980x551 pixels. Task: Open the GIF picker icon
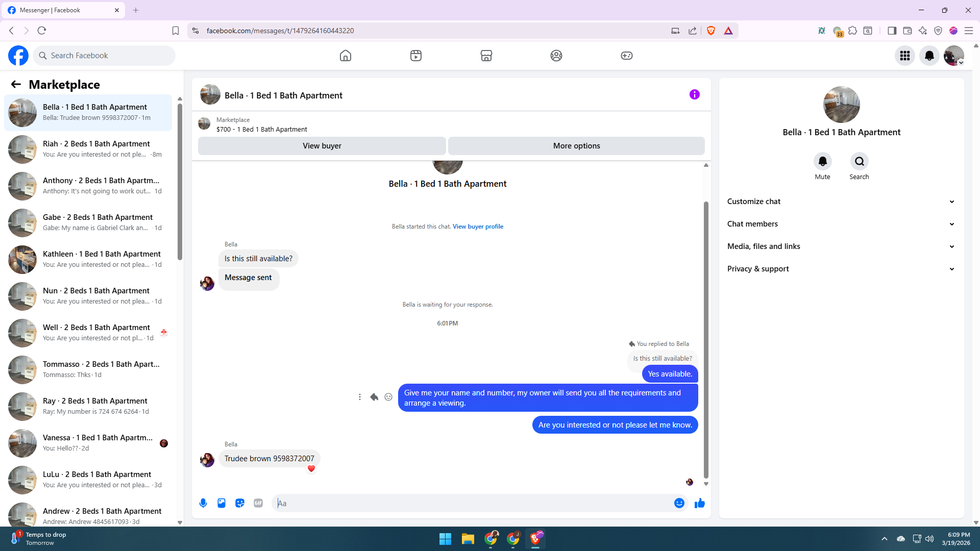pyautogui.click(x=258, y=503)
